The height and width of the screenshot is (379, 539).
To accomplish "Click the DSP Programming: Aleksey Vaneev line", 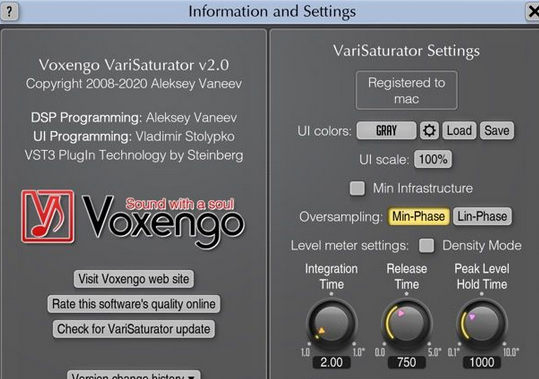I will pyautogui.click(x=134, y=118).
